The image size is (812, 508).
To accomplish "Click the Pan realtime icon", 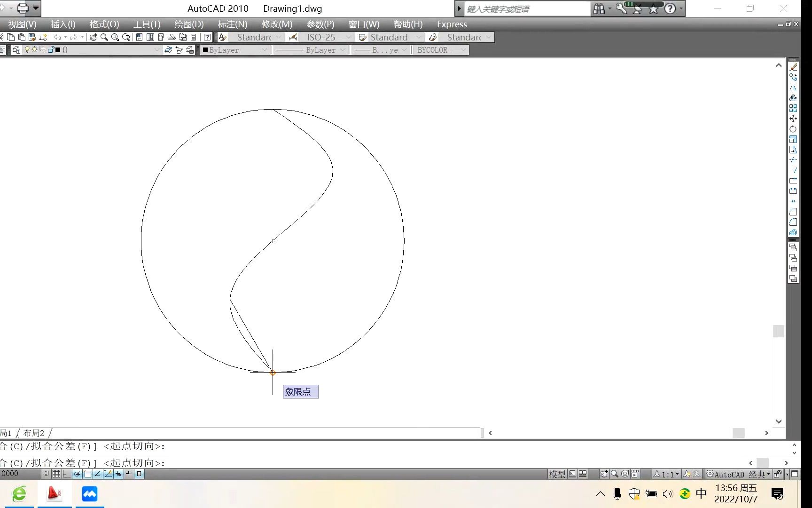I will (x=93, y=37).
